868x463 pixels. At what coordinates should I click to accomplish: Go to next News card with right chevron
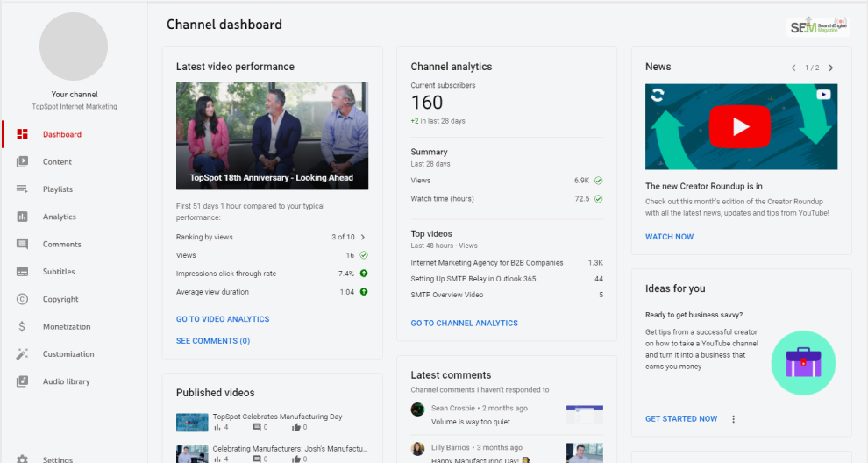point(831,68)
